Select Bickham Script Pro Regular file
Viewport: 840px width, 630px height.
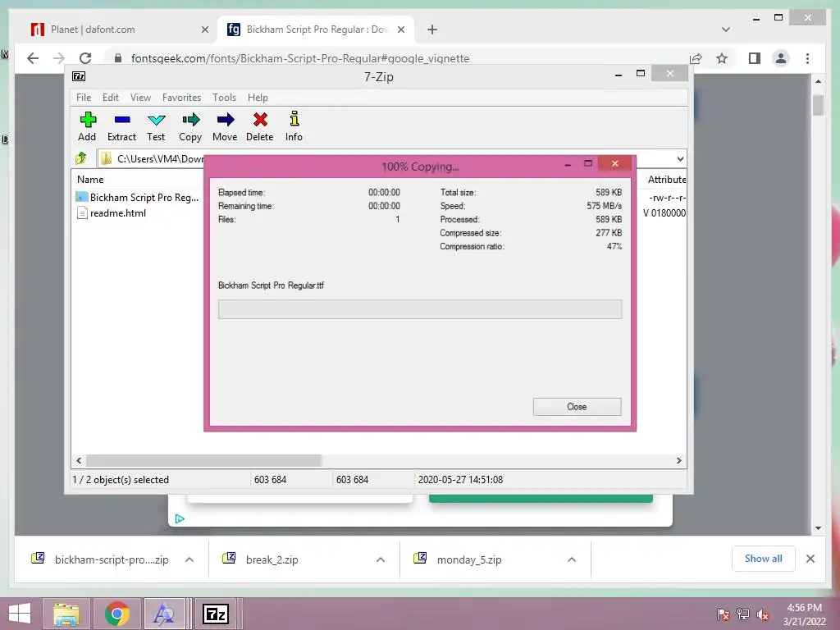point(138,197)
